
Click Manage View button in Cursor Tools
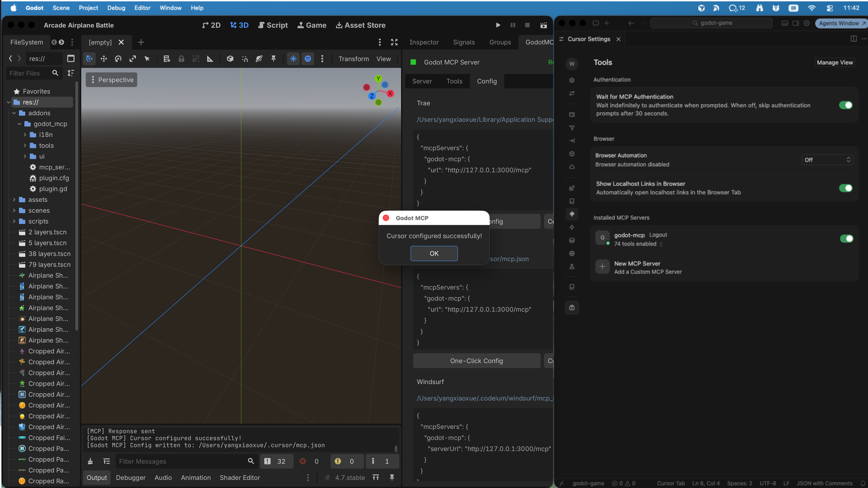coord(835,62)
